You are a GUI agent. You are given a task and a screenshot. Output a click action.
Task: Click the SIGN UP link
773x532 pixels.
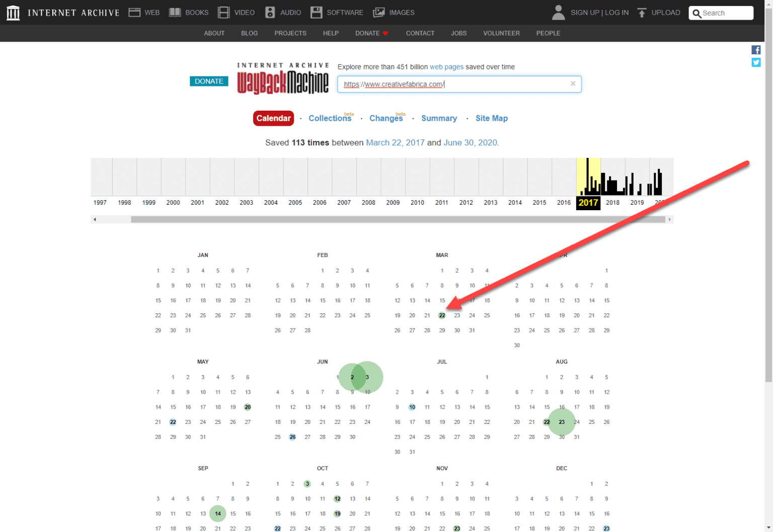[585, 13]
